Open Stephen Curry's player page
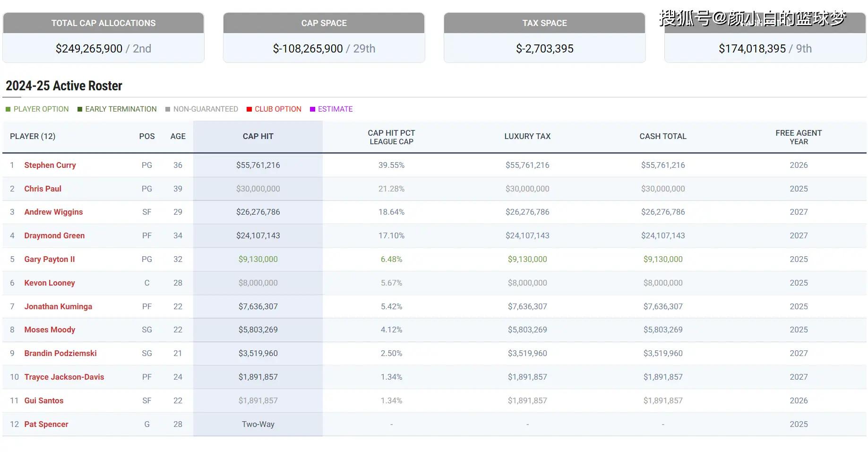The image size is (868, 452). 50,165
